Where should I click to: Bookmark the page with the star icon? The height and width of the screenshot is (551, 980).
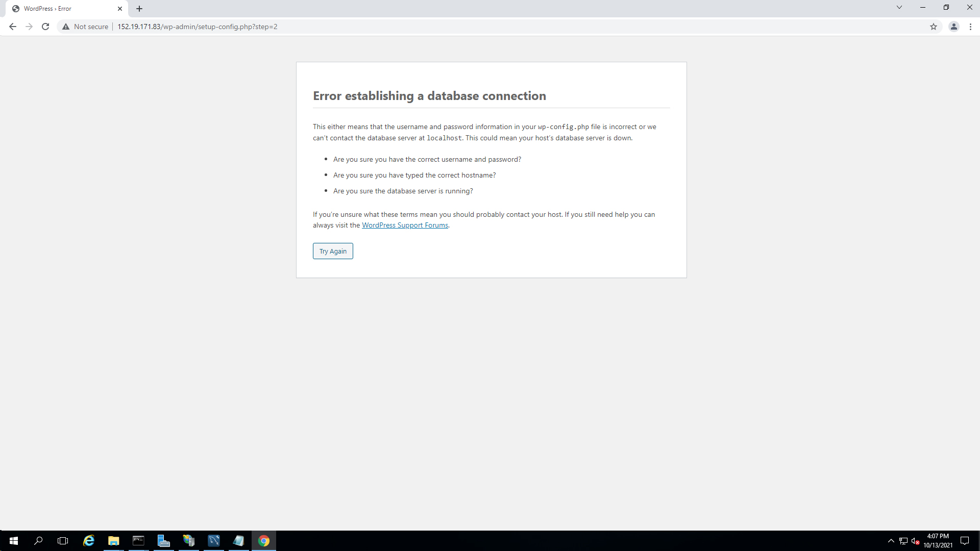coord(934,27)
